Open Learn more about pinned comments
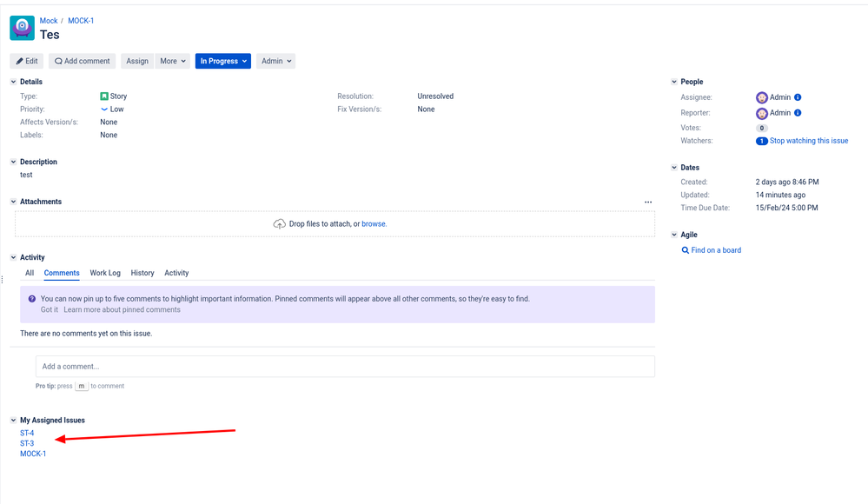 point(122,309)
